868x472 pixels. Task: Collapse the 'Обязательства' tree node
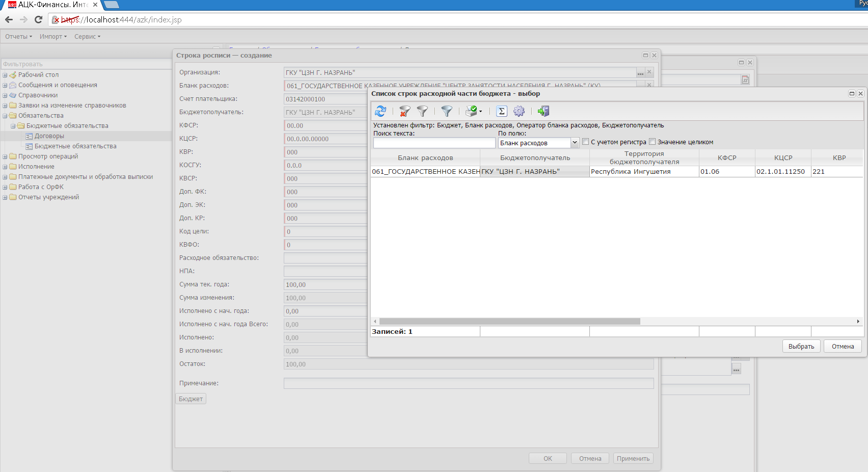(5, 116)
